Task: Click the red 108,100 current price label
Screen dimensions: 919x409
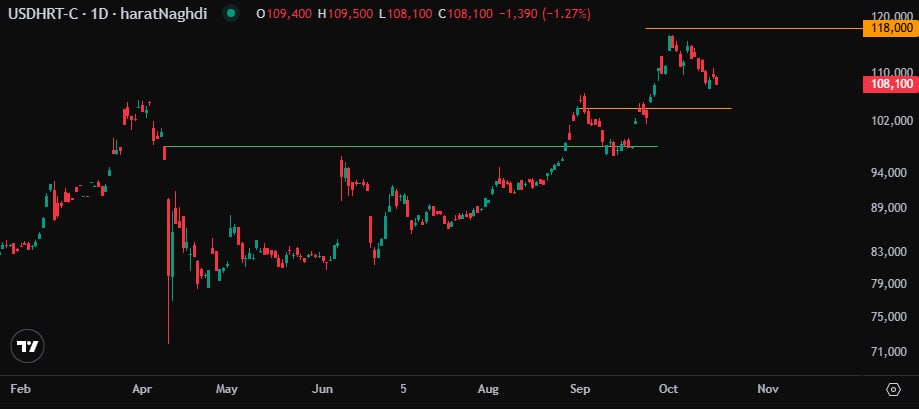Action: click(887, 85)
